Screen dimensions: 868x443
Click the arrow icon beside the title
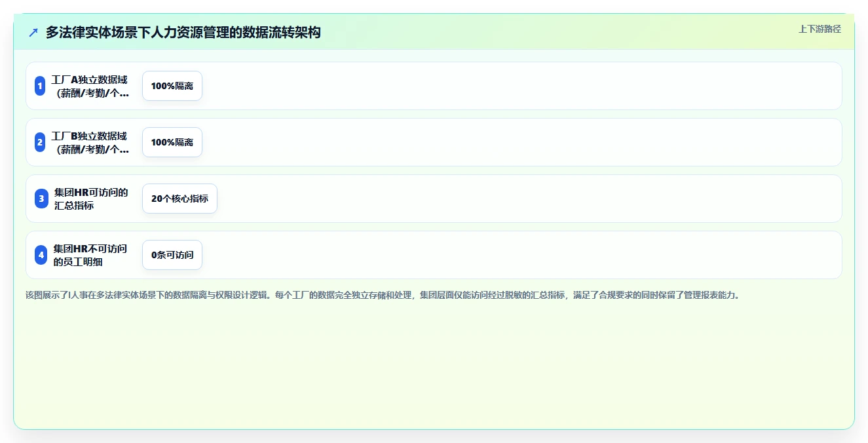tap(33, 32)
